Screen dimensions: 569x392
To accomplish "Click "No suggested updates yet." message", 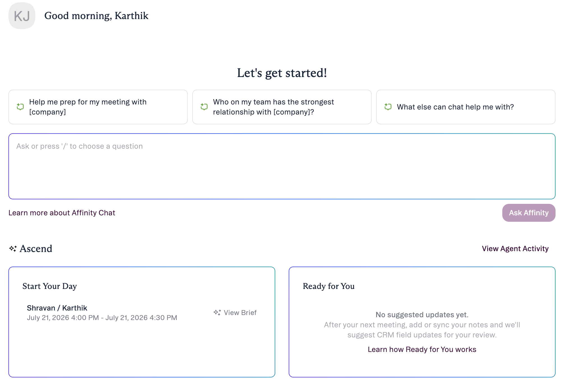I will [x=422, y=315].
